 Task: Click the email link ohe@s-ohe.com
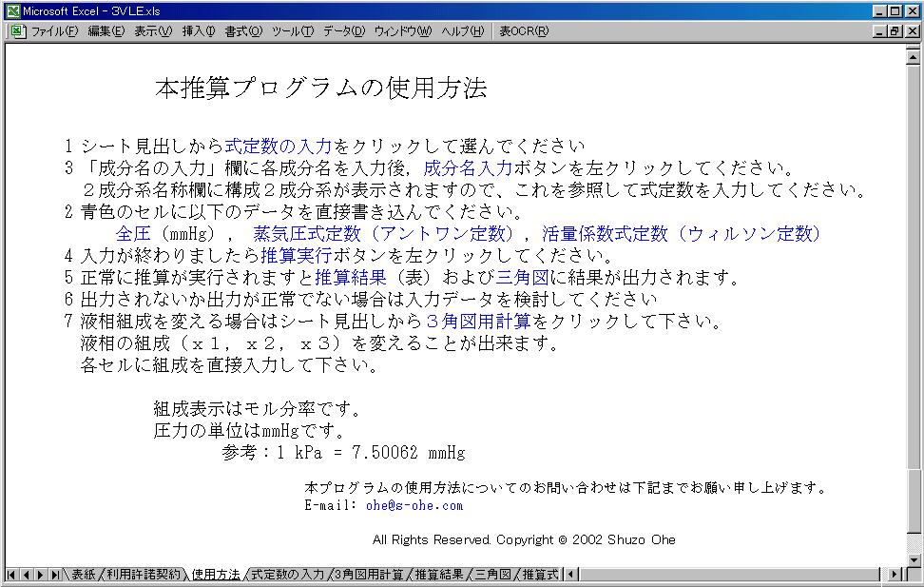[x=414, y=505]
